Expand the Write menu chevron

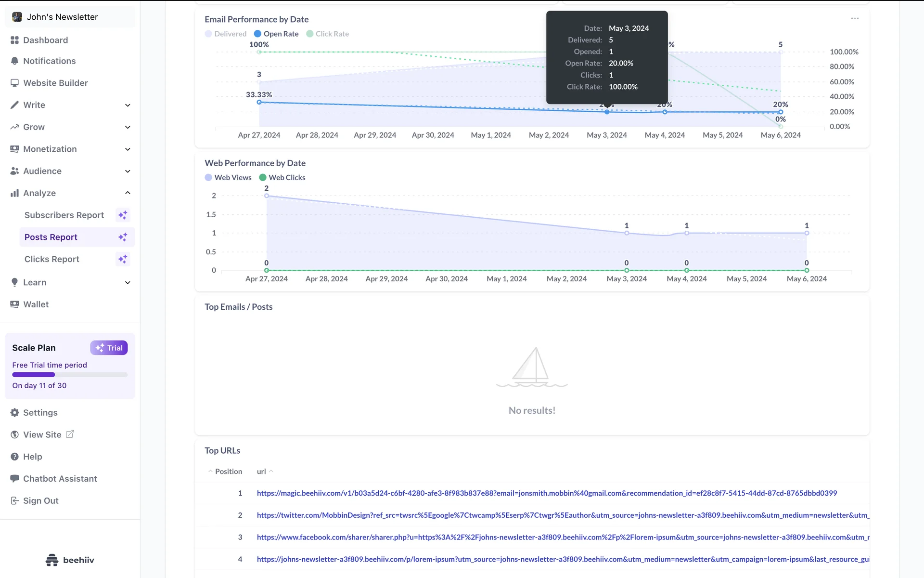(128, 105)
